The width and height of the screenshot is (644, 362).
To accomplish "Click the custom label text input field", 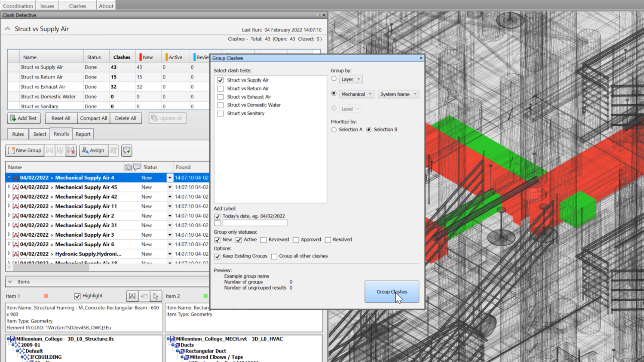I will click(255, 223).
